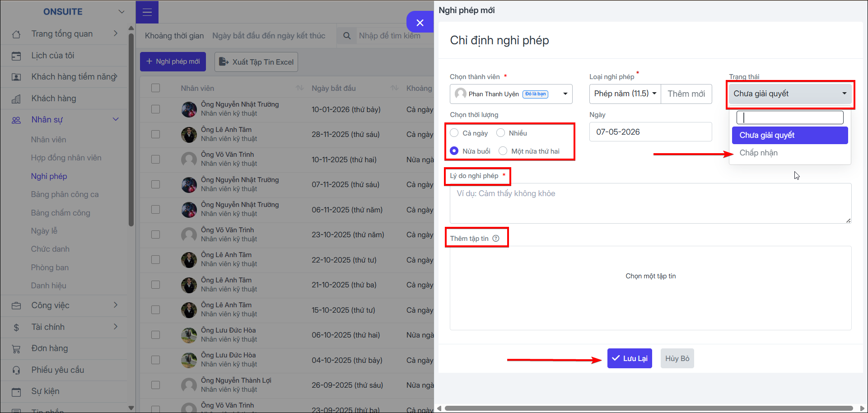Click the Tài chính dollar icon

[16, 328]
